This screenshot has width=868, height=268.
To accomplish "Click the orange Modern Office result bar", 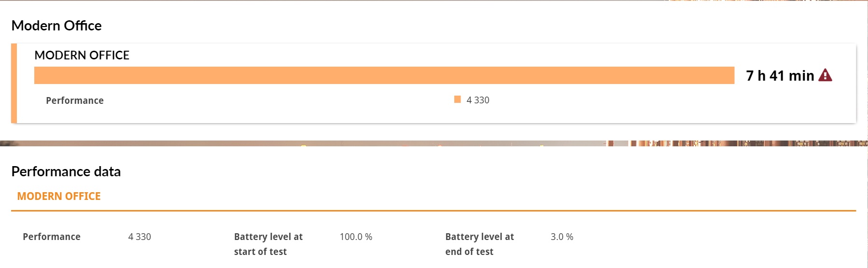I will click(x=384, y=75).
